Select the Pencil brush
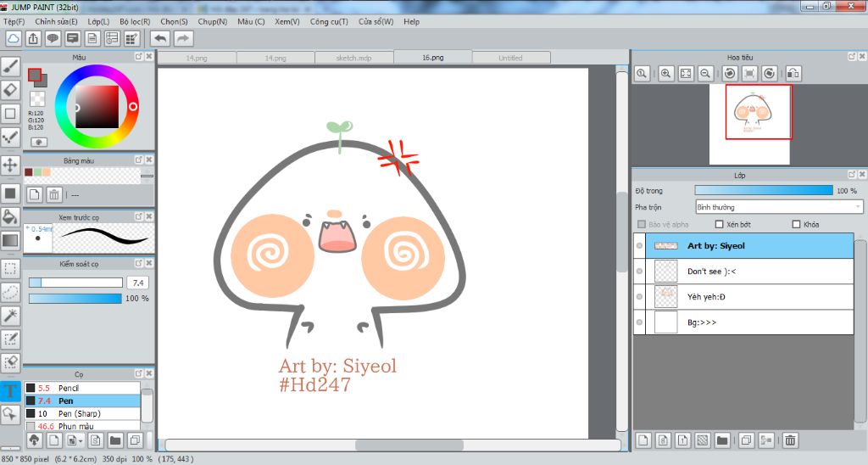 pyautogui.click(x=82, y=388)
